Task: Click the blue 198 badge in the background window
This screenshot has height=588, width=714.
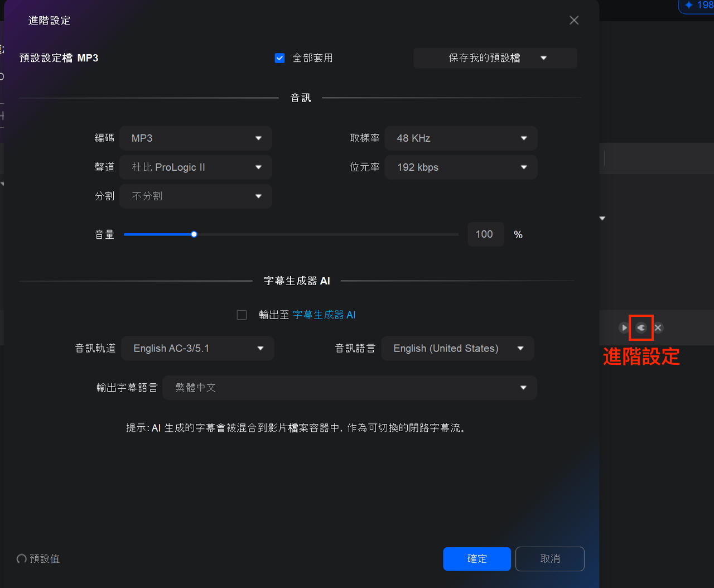Action: [x=696, y=6]
